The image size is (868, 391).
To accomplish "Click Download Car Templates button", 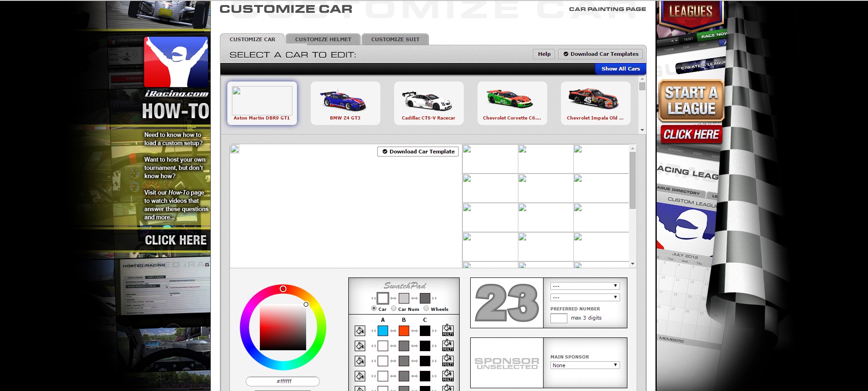I will tap(600, 54).
